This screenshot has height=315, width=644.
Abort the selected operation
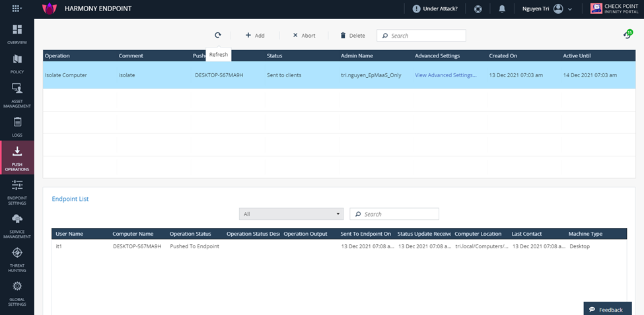(x=304, y=36)
